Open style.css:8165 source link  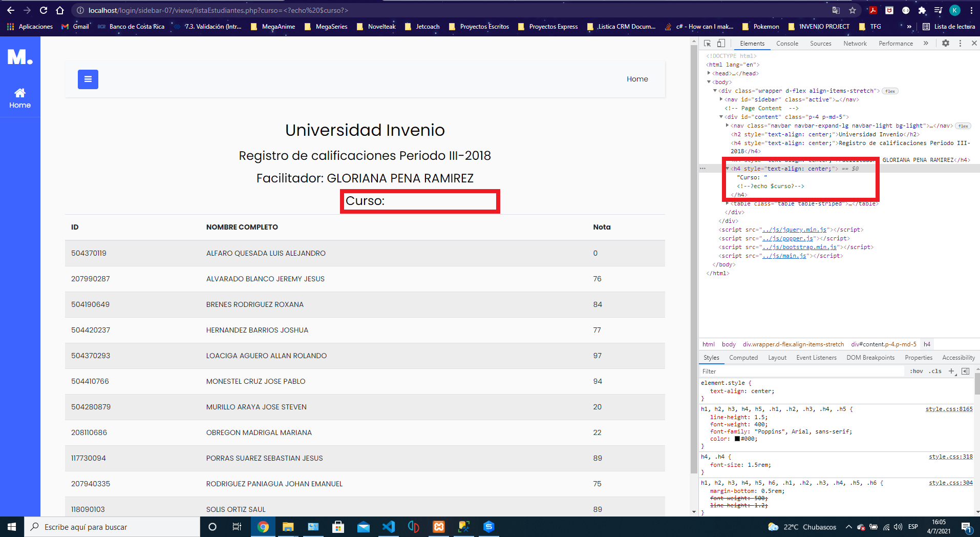949,409
